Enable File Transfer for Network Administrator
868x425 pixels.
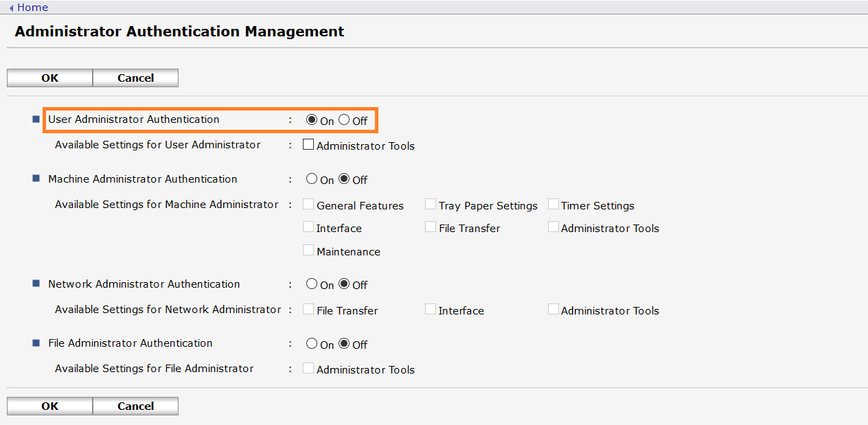(308, 308)
